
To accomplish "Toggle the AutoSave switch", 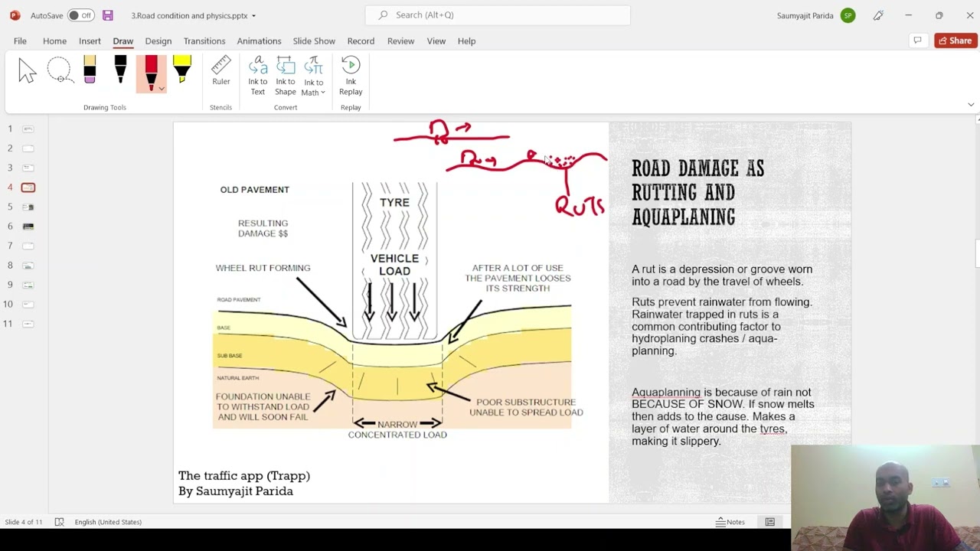I will [x=80, y=15].
